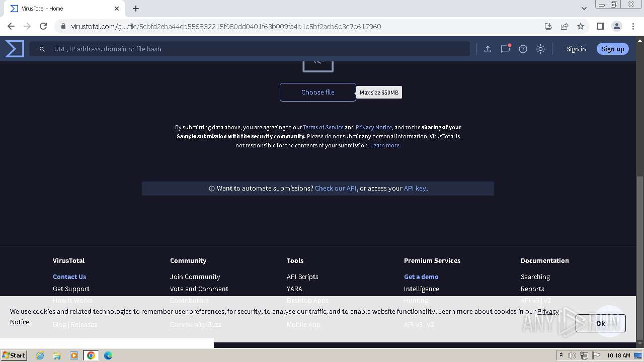Open the Windows Start button
644x362 pixels.
pyautogui.click(x=14, y=355)
